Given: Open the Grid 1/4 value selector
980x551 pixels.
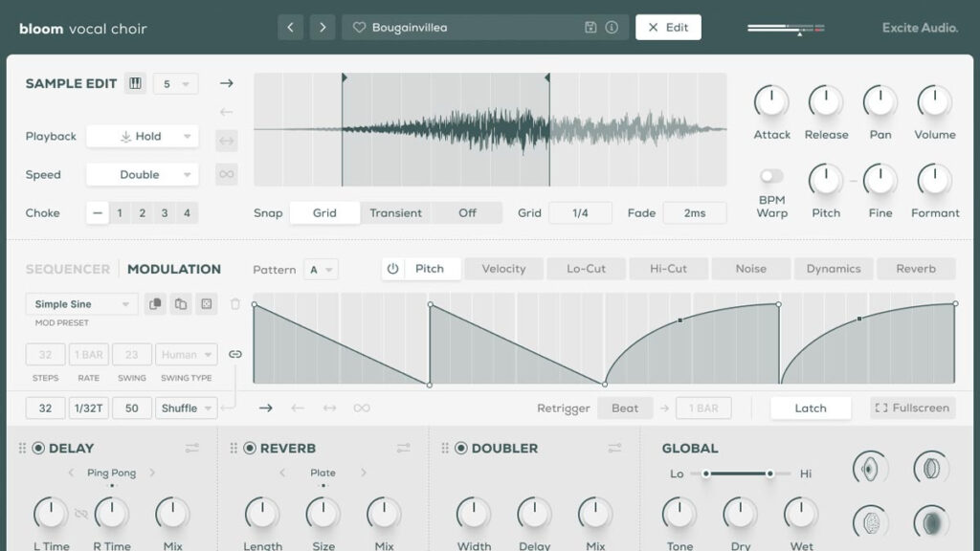Looking at the screenshot, I should click(580, 213).
